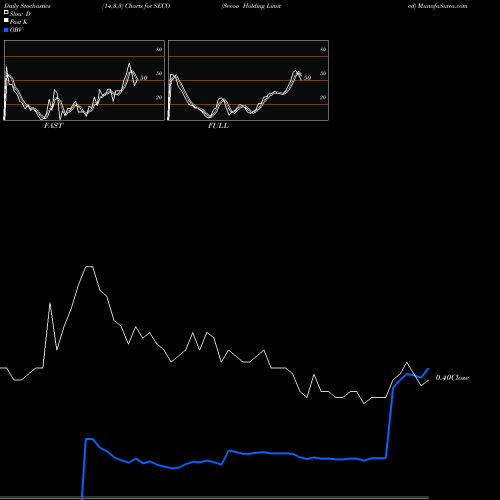Click the FAST chart label
The height and width of the screenshot is (500, 500).
pos(53,126)
